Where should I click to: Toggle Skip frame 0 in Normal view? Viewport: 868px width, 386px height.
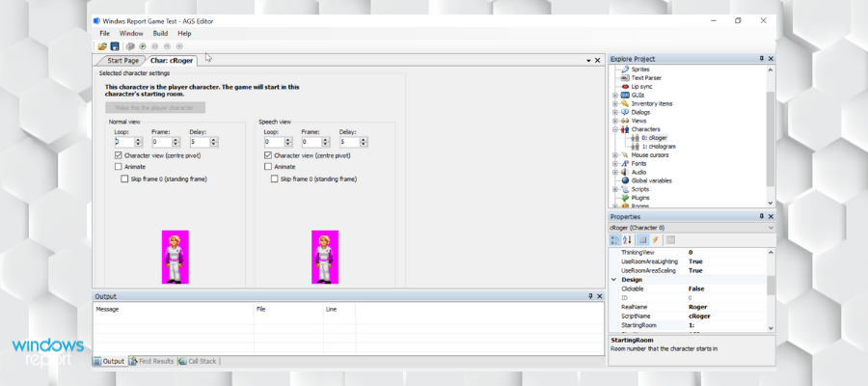[124, 179]
